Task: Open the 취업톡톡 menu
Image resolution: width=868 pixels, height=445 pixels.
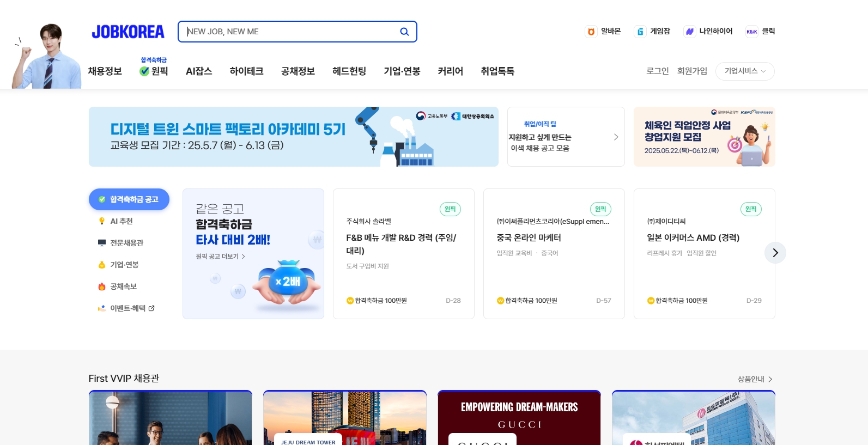Action: [497, 71]
